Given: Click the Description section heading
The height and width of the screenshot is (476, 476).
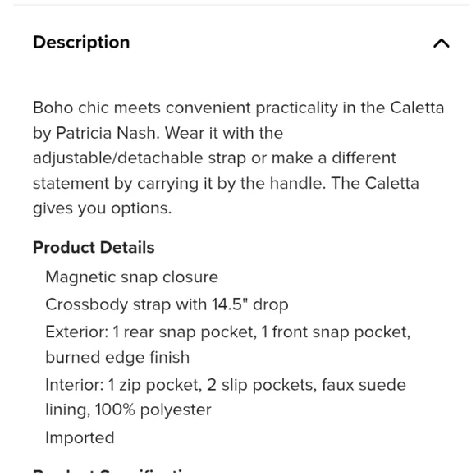Looking at the screenshot, I should coord(81,42).
